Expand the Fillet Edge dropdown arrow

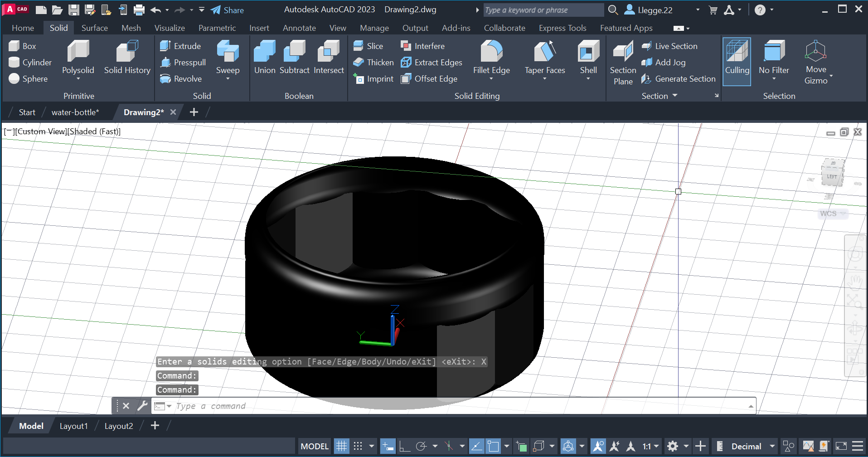pos(491,79)
